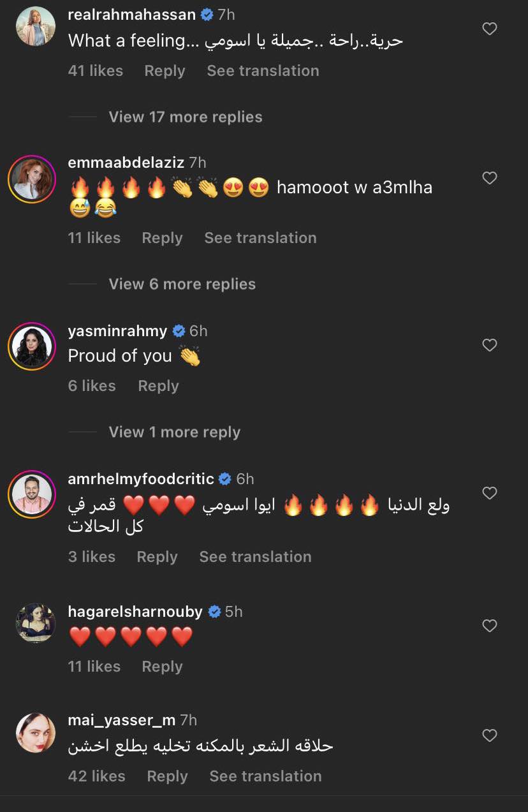The image size is (528, 812).
Task: Open verified badge next to realrahmahassan
Action: point(207,14)
